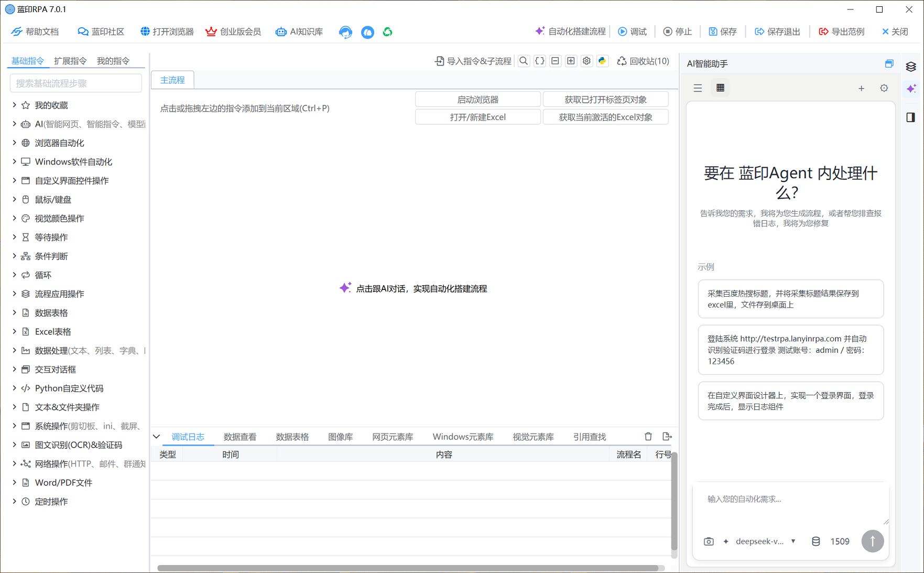924x573 pixels.
Task: Open the 网页元素库 tab
Action: 393,437
